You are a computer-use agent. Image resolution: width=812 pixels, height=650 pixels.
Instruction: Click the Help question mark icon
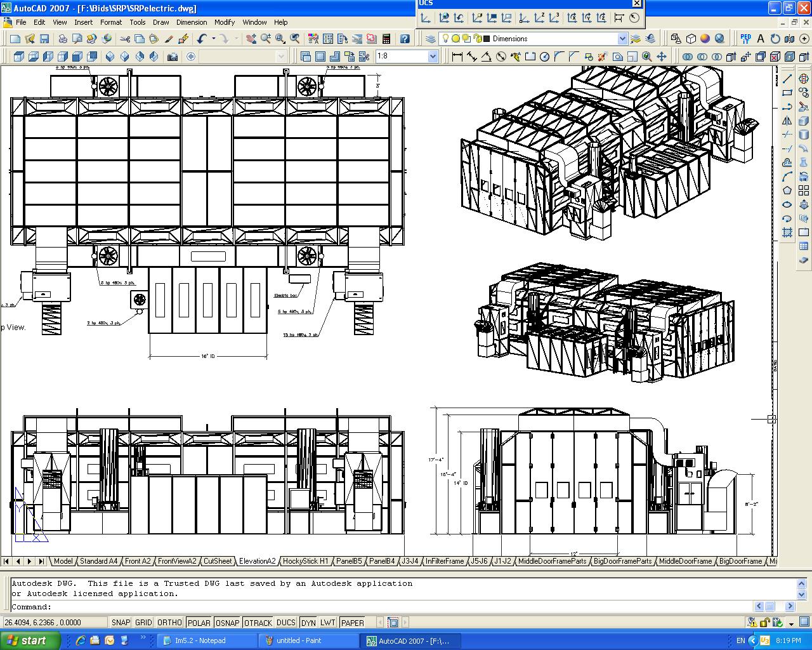click(405, 39)
